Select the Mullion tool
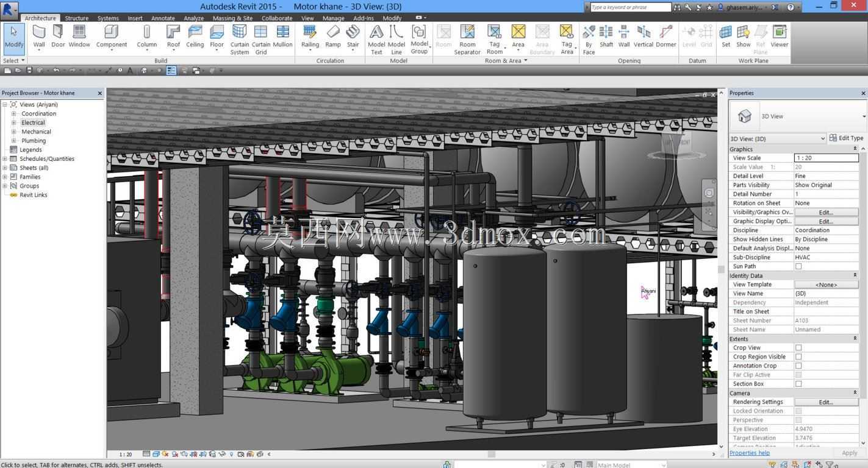Viewport: 868px width, 468px height. click(x=282, y=37)
